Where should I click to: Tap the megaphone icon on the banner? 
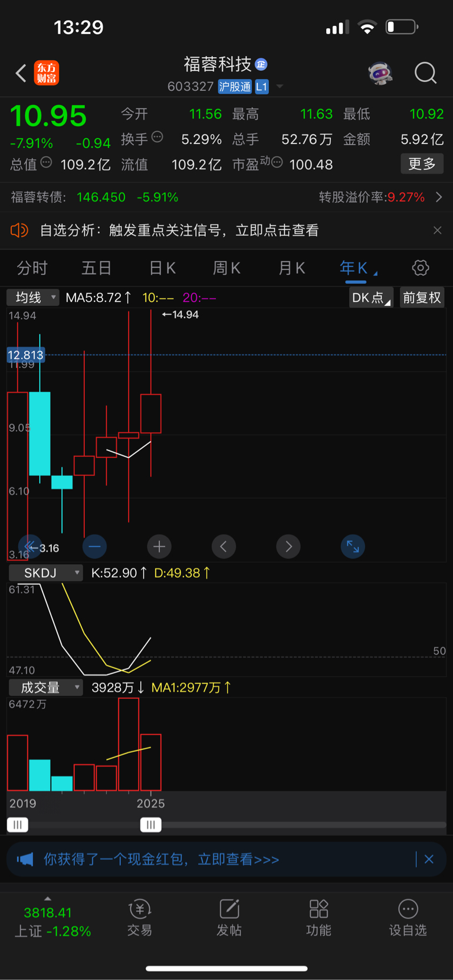(x=25, y=859)
